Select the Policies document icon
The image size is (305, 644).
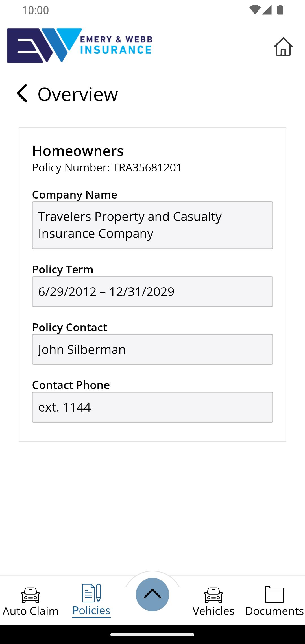[91, 593]
